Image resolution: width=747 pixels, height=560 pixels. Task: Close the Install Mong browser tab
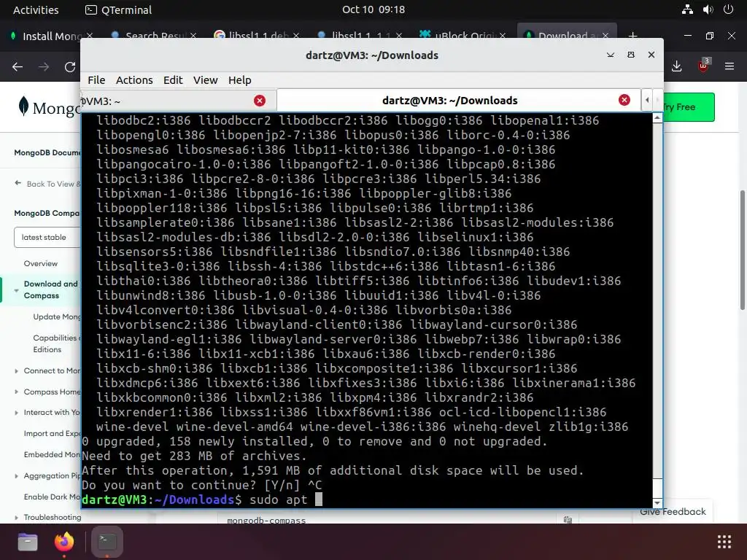[x=90, y=36]
